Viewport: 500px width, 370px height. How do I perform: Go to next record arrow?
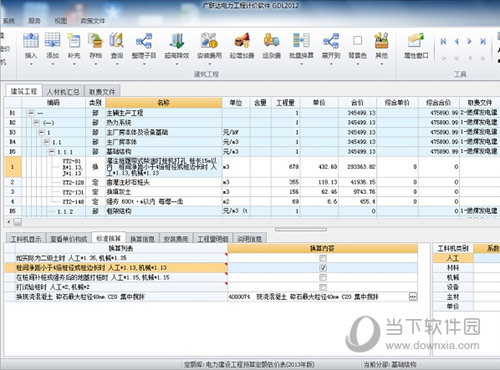pos(470,41)
